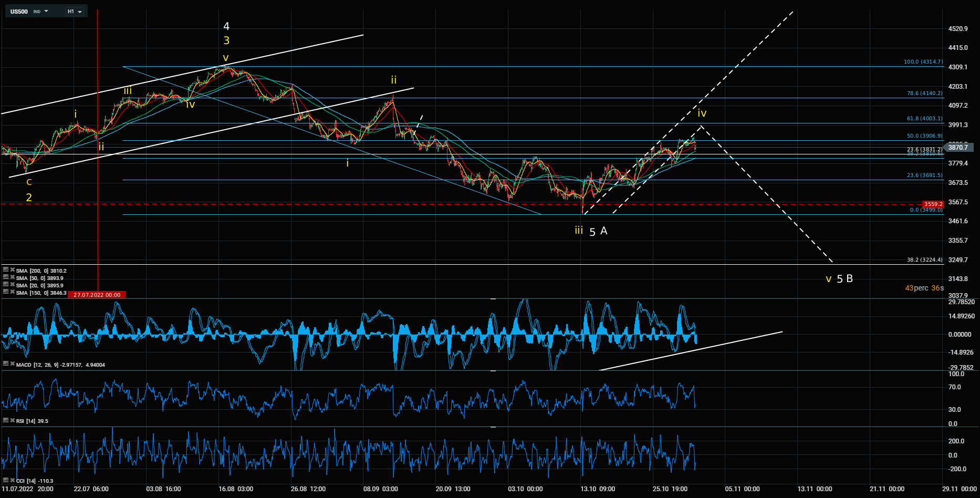Open settings icon for SMA 20 indicator
Viewport: 980px width, 498px height.
tap(6, 284)
